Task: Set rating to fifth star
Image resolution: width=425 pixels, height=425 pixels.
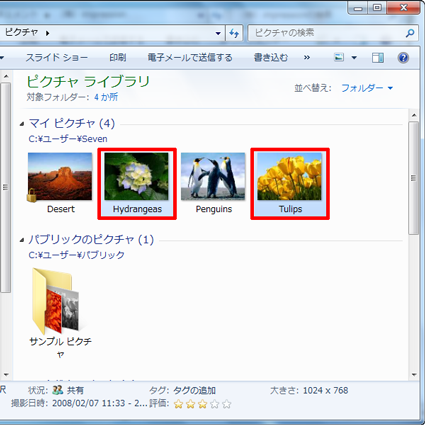Action: tap(227, 404)
